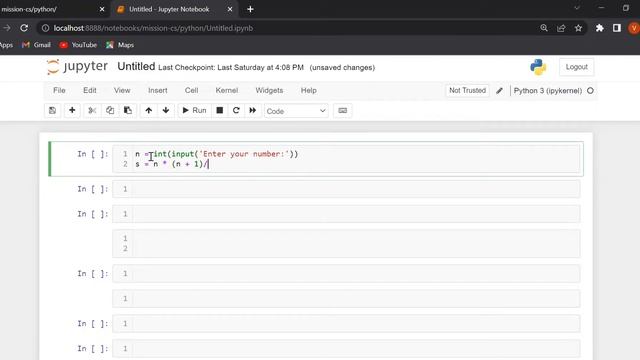The height and width of the screenshot is (360, 640).
Task: Open the Maps bookmark
Action: click(120, 45)
